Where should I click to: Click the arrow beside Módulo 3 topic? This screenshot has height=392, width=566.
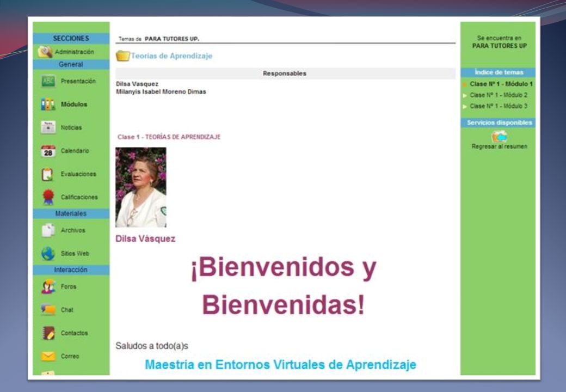click(x=465, y=107)
